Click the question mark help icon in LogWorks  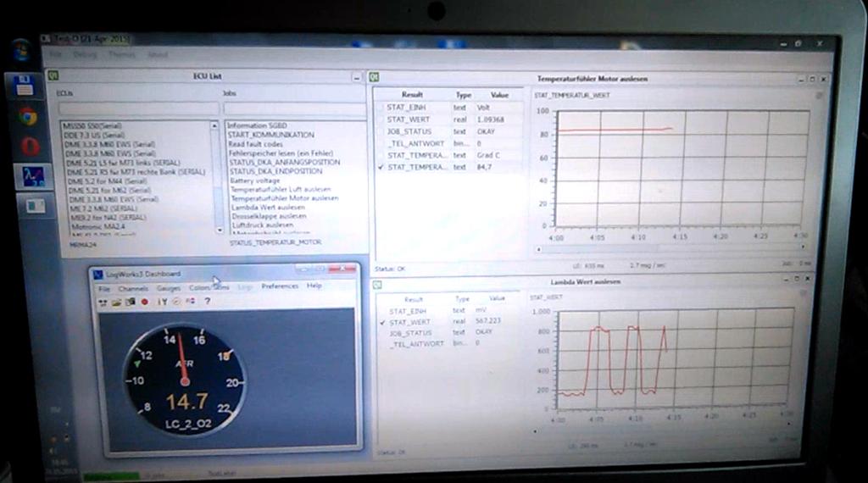pyautogui.click(x=208, y=301)
